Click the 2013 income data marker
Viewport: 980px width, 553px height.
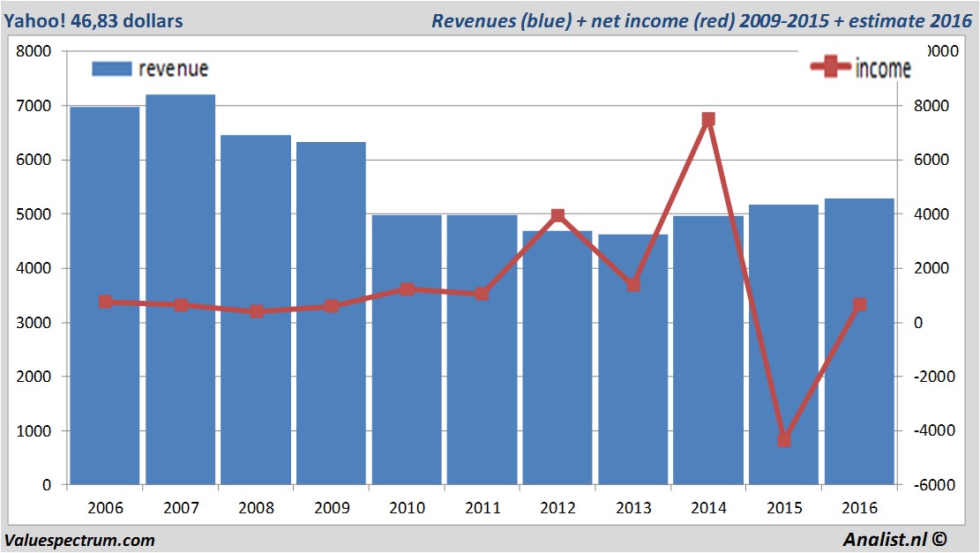(x=633, y=285)
